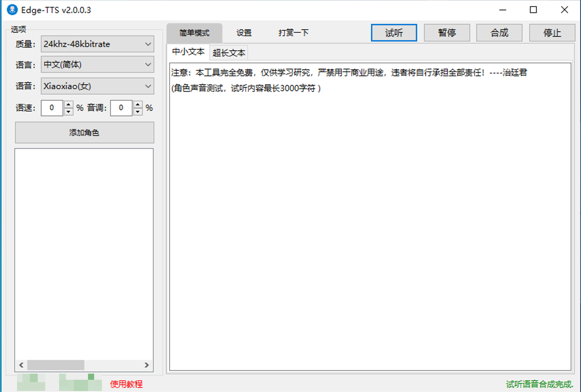Viewport: 581px width, 392px height.
Task: Decrease 音调 pitch with down arrow
Action: (x=138, y=112)
